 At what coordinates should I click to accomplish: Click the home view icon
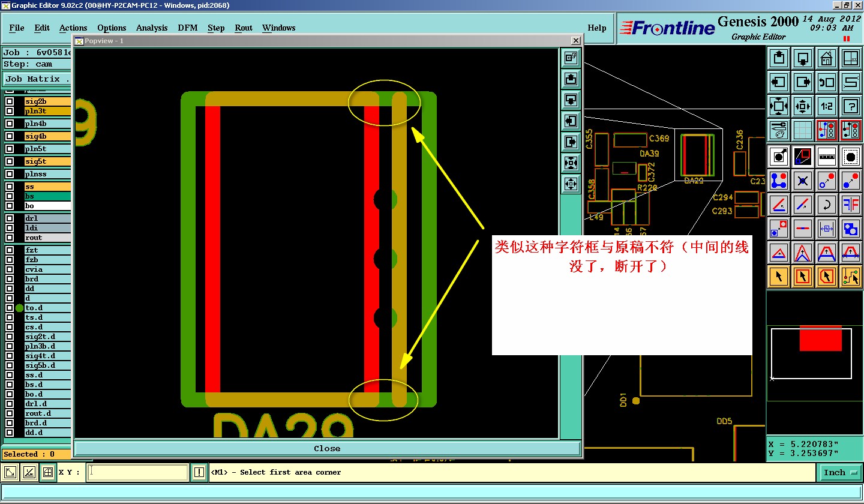point(827,58)
